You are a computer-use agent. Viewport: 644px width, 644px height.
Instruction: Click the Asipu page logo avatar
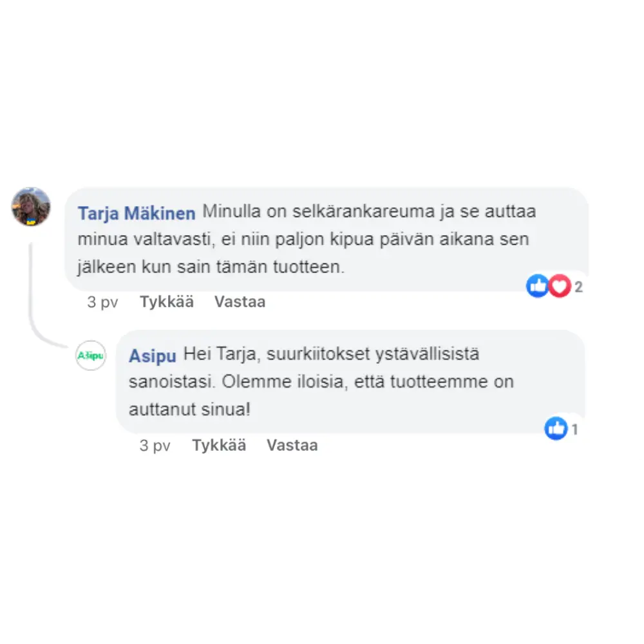91,355
